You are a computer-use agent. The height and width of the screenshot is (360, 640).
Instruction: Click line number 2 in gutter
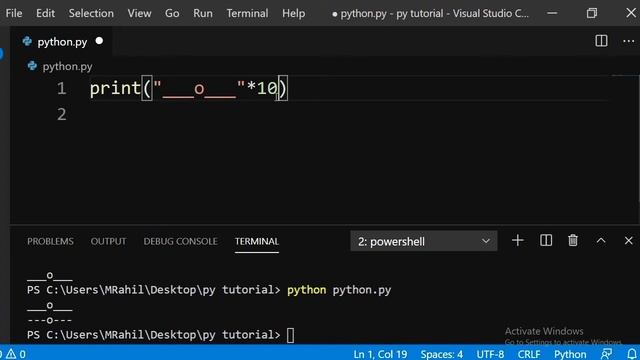click(62, 114)
